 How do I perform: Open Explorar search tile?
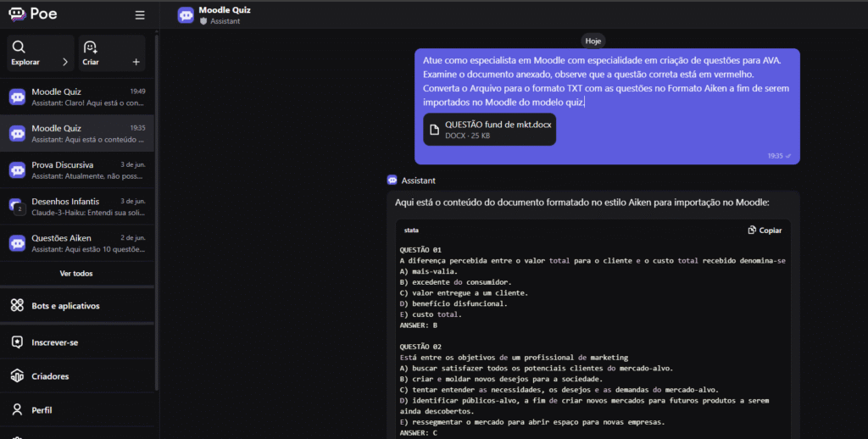coord(41,53)
